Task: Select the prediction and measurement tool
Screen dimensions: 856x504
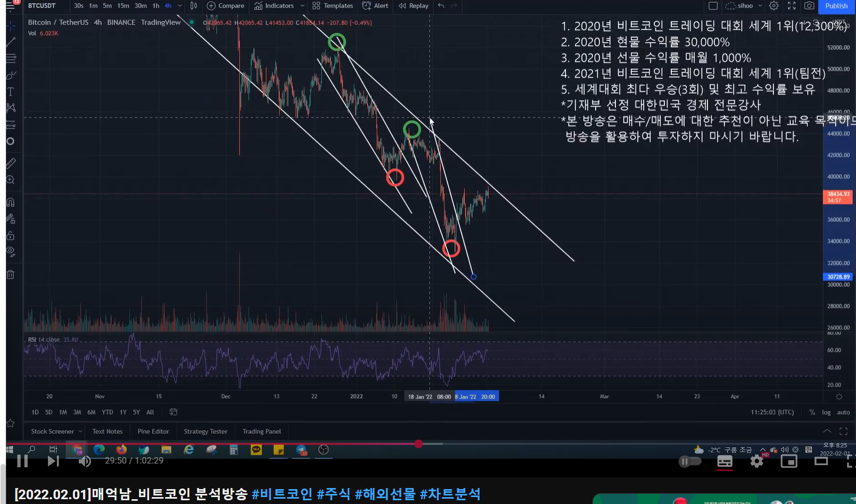Action: [10, 125]
